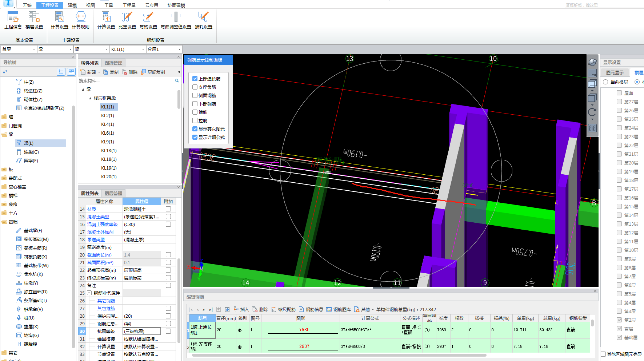The width and height of the screenshot is (644, 361).
Task: Click 插入 insert in rebar editor
Action: pos(241,309)
